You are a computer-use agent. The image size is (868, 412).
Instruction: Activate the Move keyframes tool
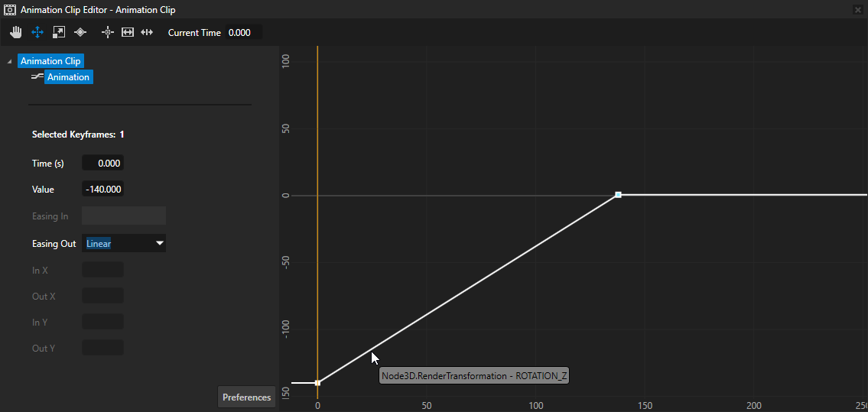point(37,32)
